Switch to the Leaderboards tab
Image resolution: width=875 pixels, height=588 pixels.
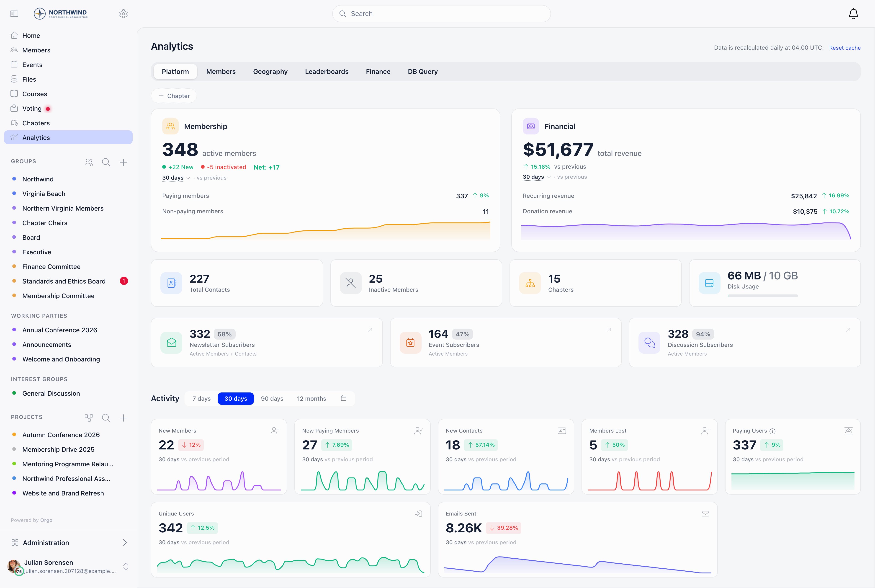(327, 72)
